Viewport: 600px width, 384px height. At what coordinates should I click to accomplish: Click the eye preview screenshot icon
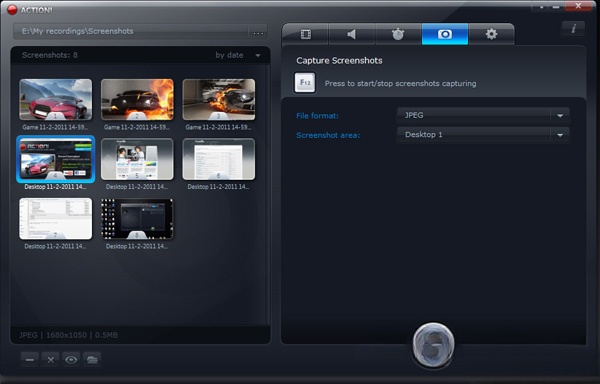click(x=71, y=360)
